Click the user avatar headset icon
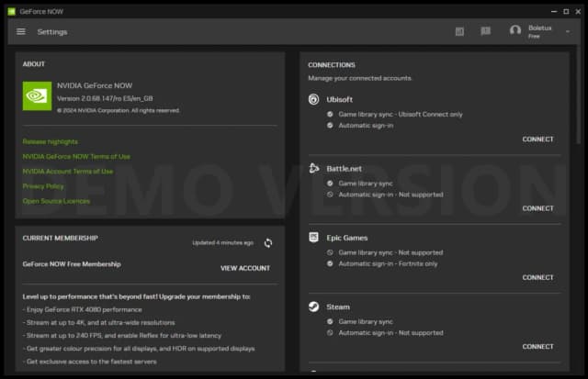The height and width of the screenshot is (379, 588). [515, 30]
